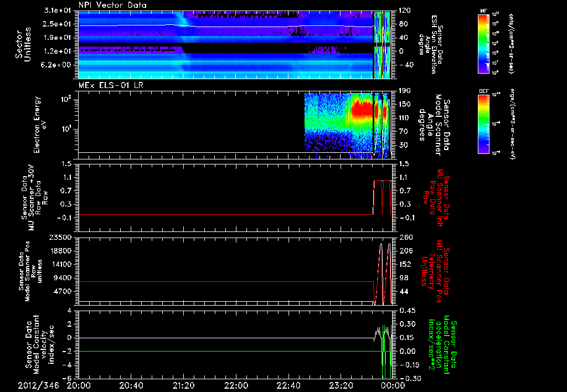This screenshot has width=567, height=392.
Task: Click the '2012/346' date label
Action: 38,386
